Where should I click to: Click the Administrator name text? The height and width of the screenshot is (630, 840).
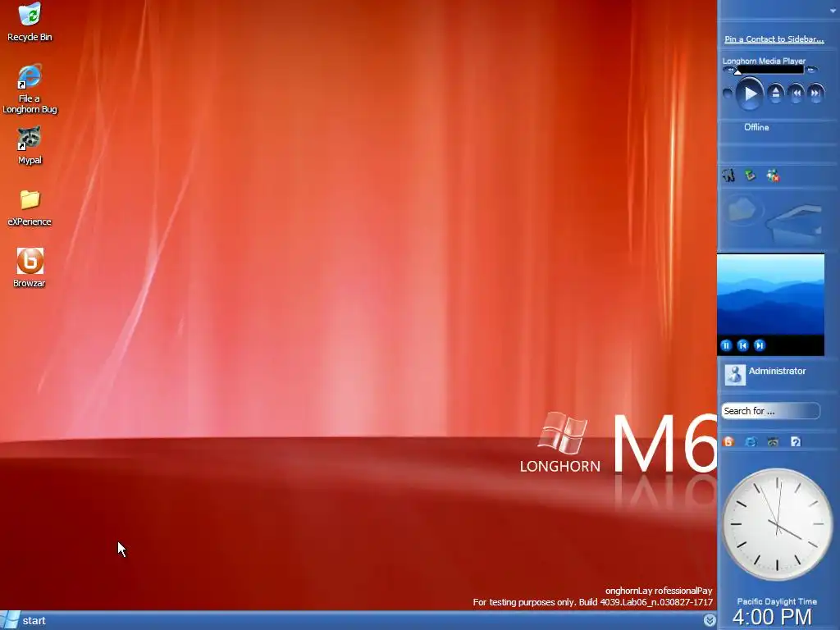777,371
